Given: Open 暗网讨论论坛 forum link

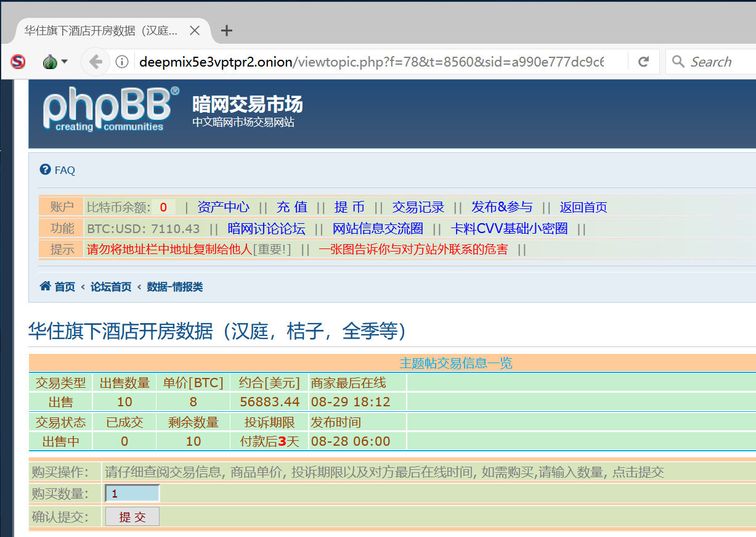Looking at the screenshot, I should [266, 229].
